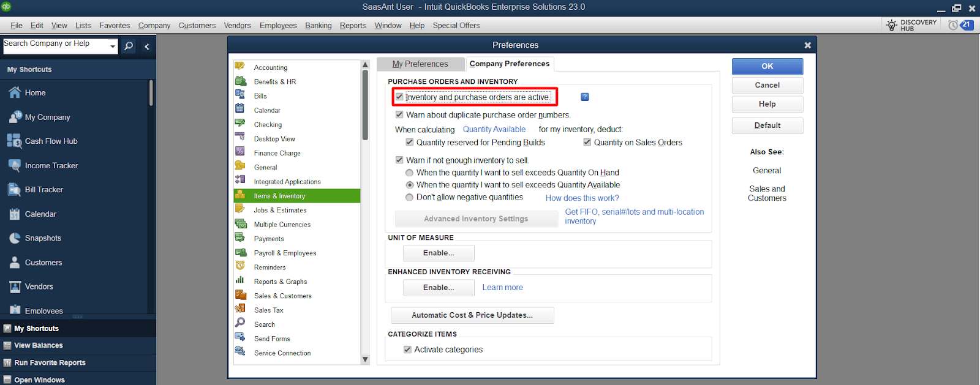Open the reminders clock with 21 badge
This screenshot has height=385, width=980.
coord(960,25)
